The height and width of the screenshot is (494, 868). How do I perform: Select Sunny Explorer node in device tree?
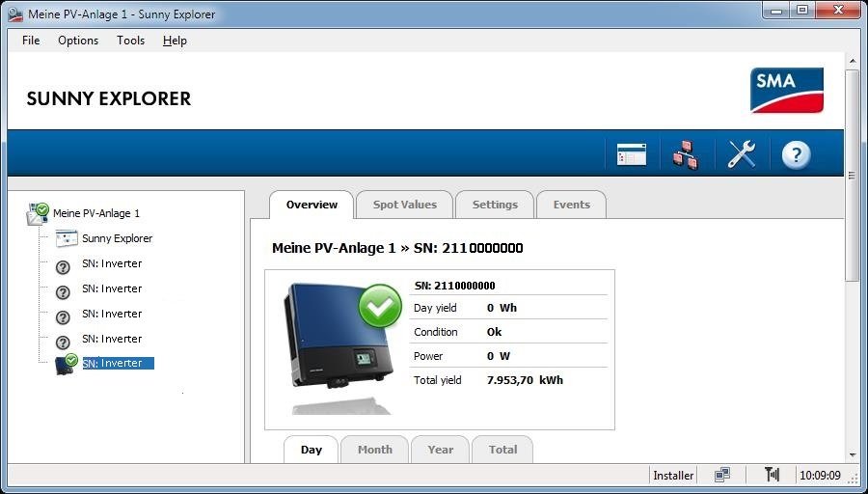point(117,238)
